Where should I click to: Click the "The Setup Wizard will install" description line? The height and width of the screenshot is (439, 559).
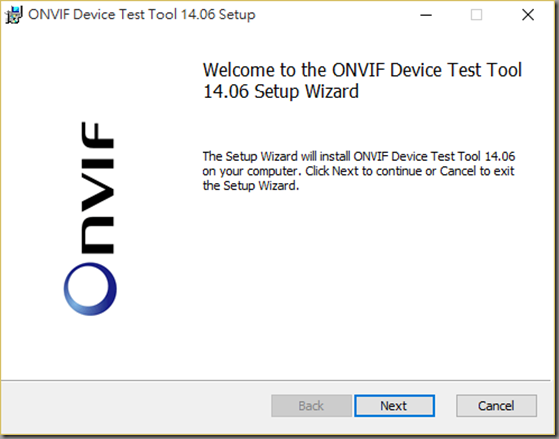[x=359, y=156]
